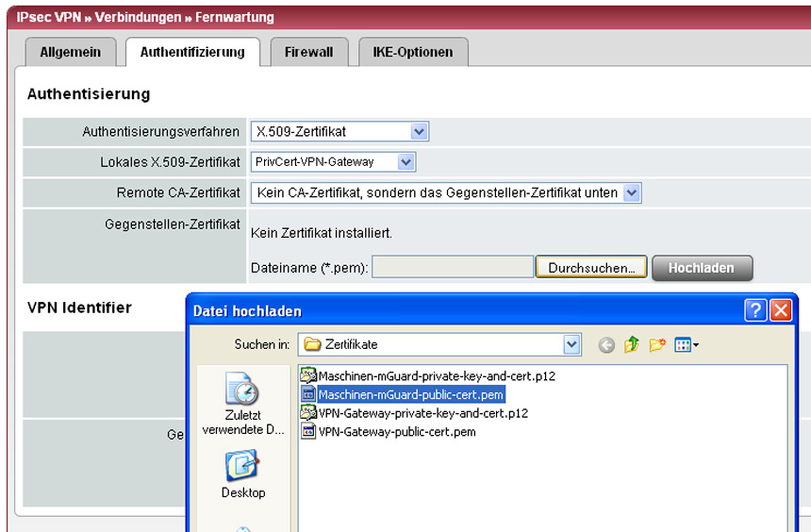811x532 pixels.
Task: Create a new folder icon
Action: pos(657,345)
